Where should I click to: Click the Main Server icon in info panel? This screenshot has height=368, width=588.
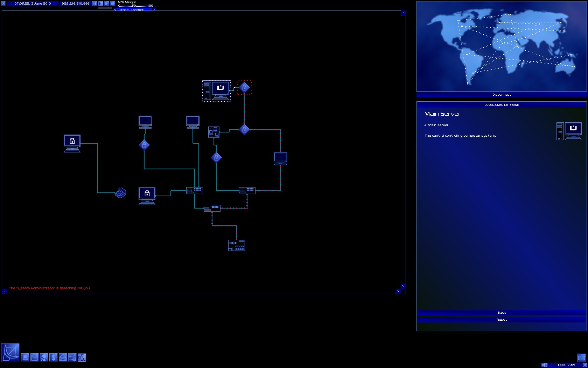click(569, 131)
